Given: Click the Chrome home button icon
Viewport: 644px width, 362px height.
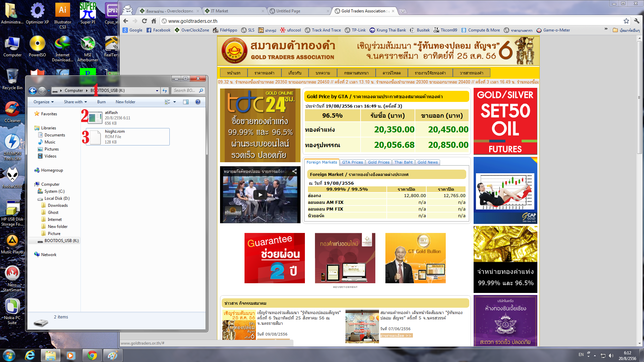Looking at the screenshot, I should coord(154,21).
